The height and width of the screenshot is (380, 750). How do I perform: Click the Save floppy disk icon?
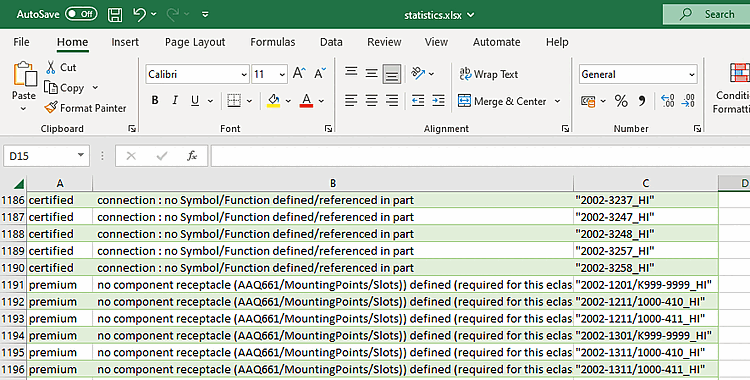pyautogui.click(x=115, y=15)
